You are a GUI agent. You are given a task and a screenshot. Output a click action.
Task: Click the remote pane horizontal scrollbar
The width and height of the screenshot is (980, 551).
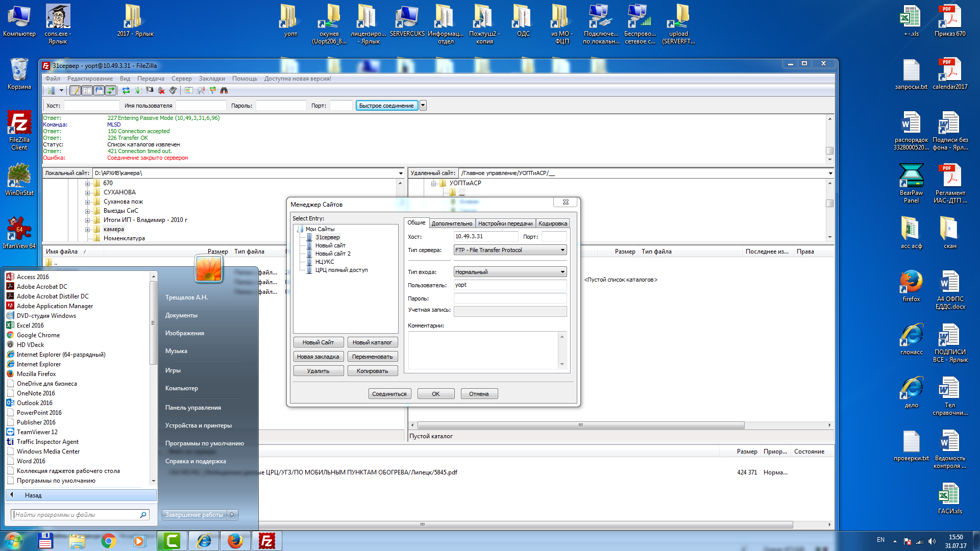click(x=580, y=425)
